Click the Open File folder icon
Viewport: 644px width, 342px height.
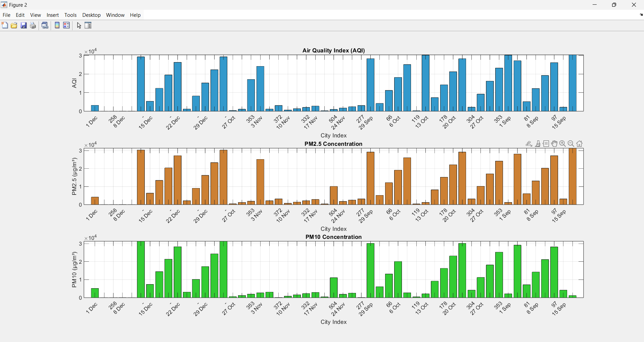tap(14, 26)
